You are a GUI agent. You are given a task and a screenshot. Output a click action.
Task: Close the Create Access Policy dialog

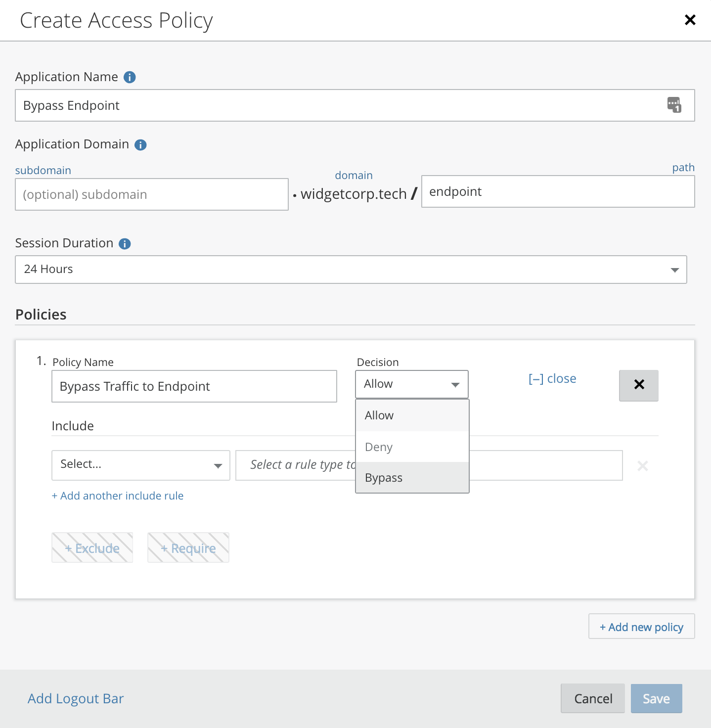(690, 20)
